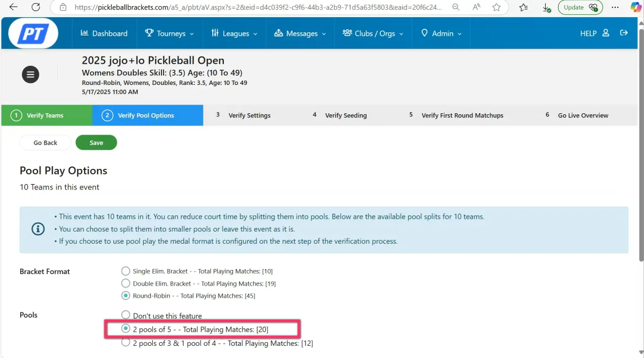This screenshot has width=644, height=358.
Task: Go to step 1 Verify Teams
Action: coord(47,115)
